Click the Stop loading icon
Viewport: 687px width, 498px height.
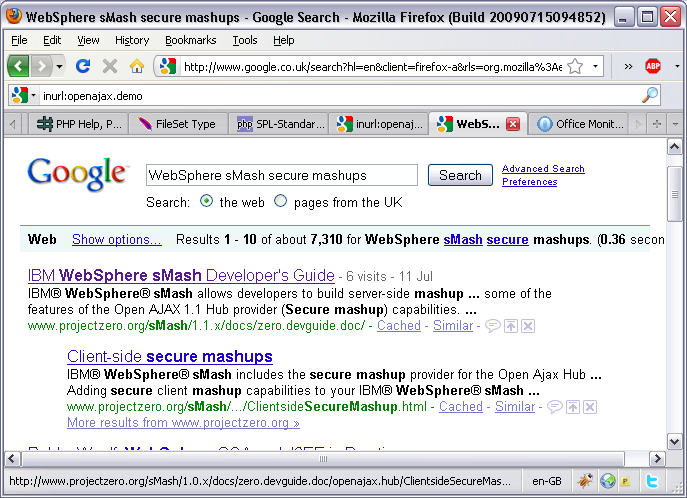[110, 66]
